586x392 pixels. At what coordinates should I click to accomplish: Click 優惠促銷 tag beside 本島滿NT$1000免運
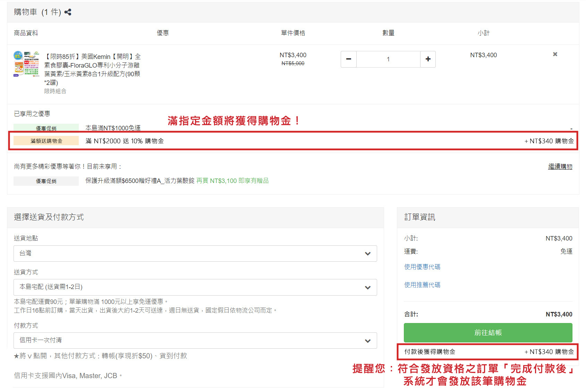[x=46, y=128]
